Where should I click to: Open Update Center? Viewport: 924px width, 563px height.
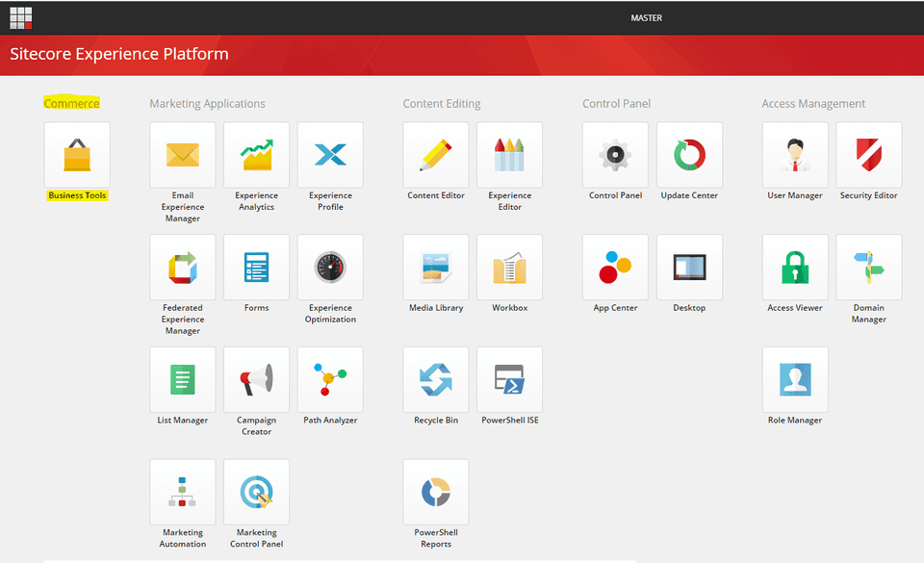coord(689,155)
